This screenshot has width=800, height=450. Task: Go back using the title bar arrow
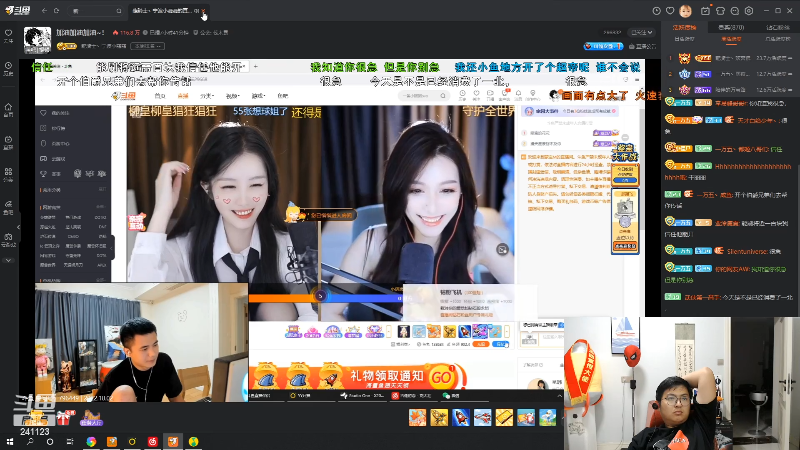coord(44,11)
